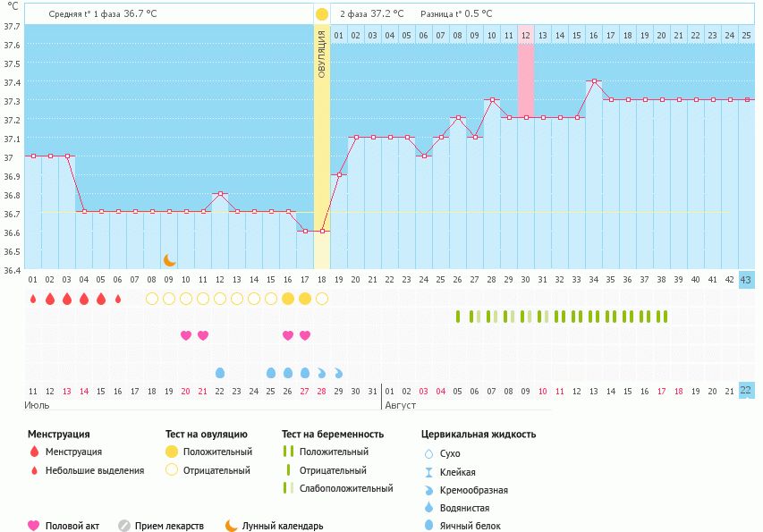This screenshot has width=763, height=532.
Task: Click the intercourse heart on cycle day 16
Action: click(288, 335)
